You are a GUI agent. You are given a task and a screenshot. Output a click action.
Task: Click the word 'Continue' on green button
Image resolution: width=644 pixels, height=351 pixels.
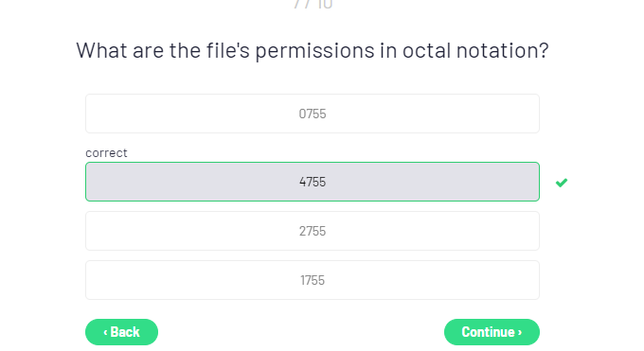pyautogui.click(x=489, y=332)
